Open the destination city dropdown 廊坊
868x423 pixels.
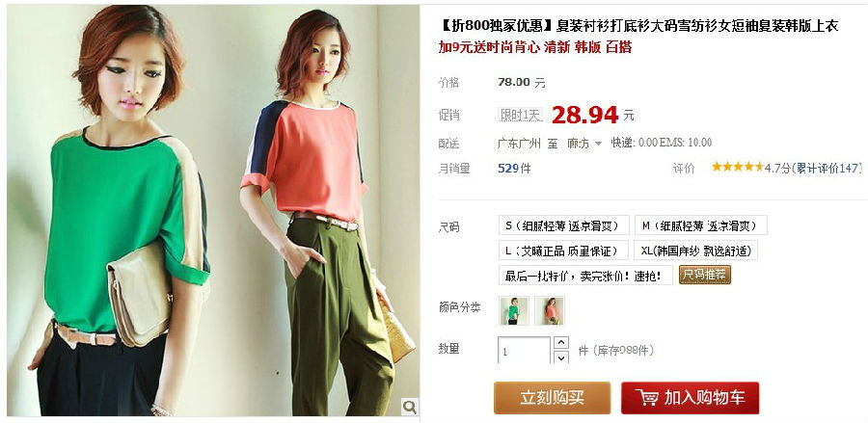[x=584, y=144]
